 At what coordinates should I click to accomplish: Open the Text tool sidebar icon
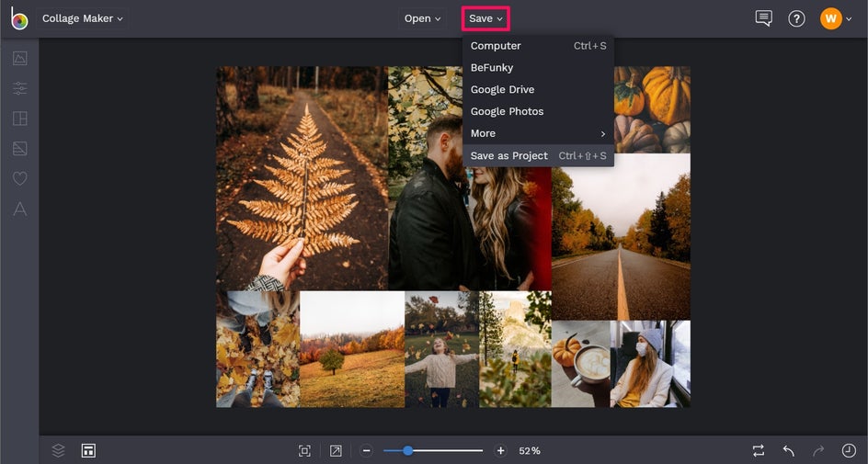(20, 209)
